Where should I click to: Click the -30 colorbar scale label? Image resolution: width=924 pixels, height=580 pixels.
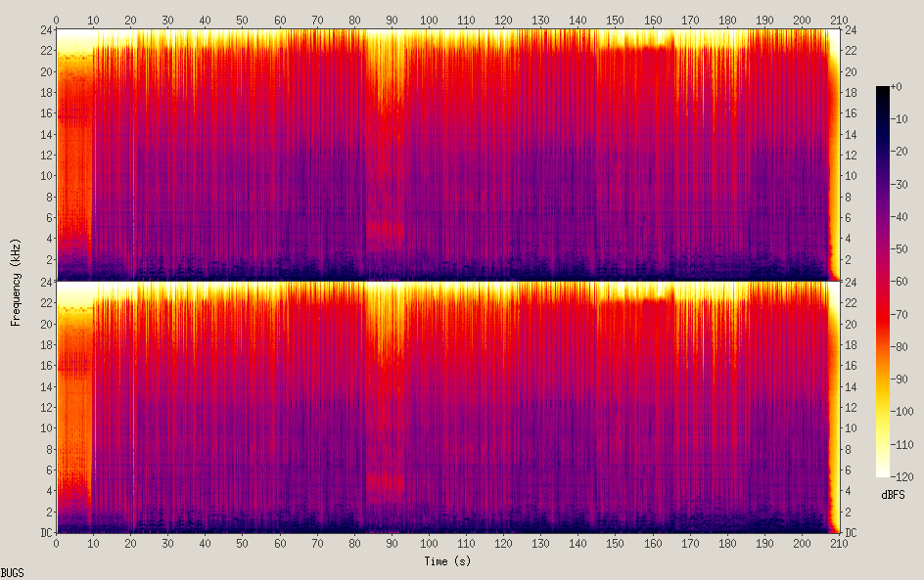(x=900, y=184)
